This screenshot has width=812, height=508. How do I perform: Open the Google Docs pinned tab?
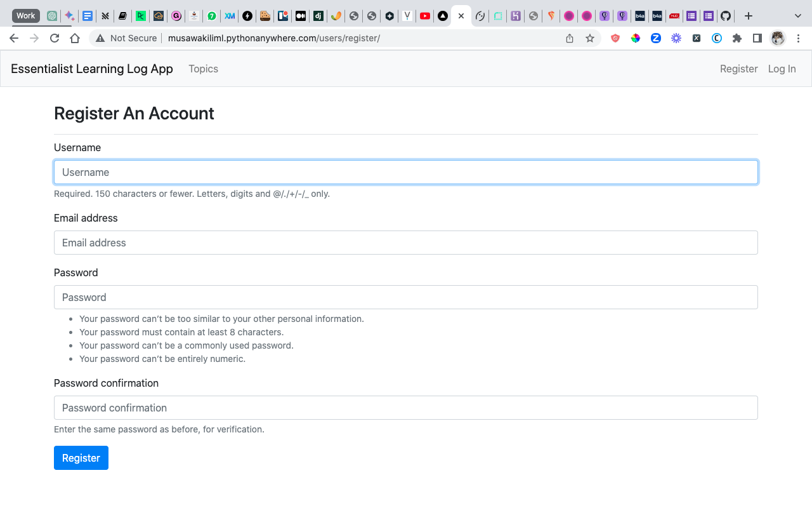[x=87, y=15]
